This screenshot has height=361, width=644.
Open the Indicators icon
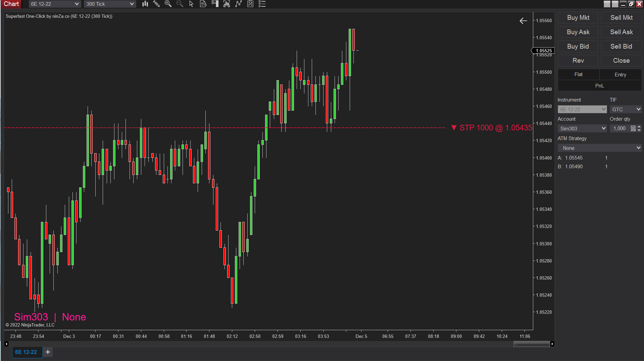227,4
